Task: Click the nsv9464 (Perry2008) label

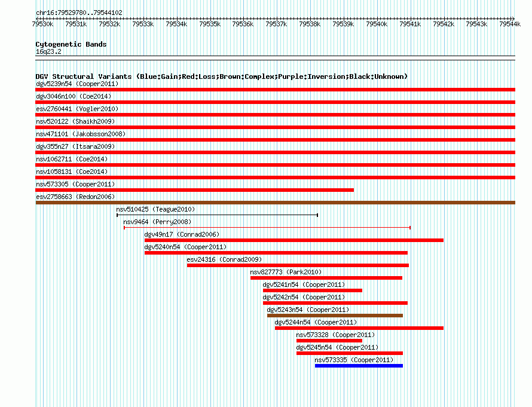Action: [157, 222]
